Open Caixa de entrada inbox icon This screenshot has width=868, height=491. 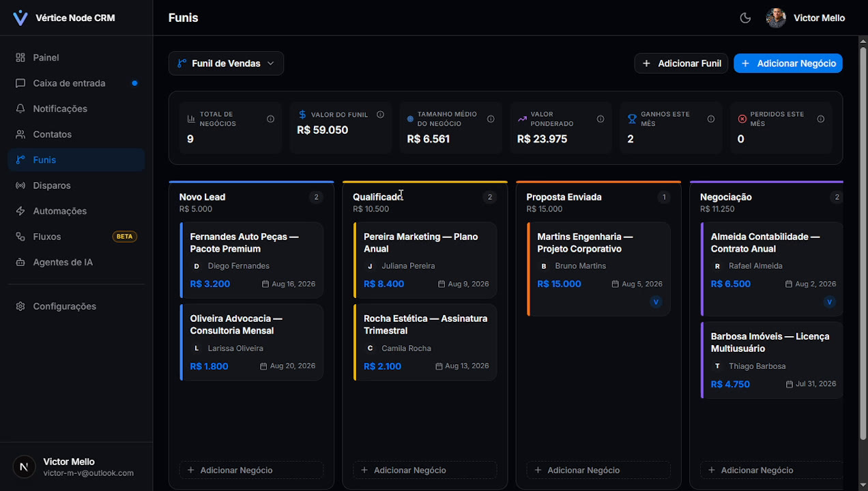[20, 83]
